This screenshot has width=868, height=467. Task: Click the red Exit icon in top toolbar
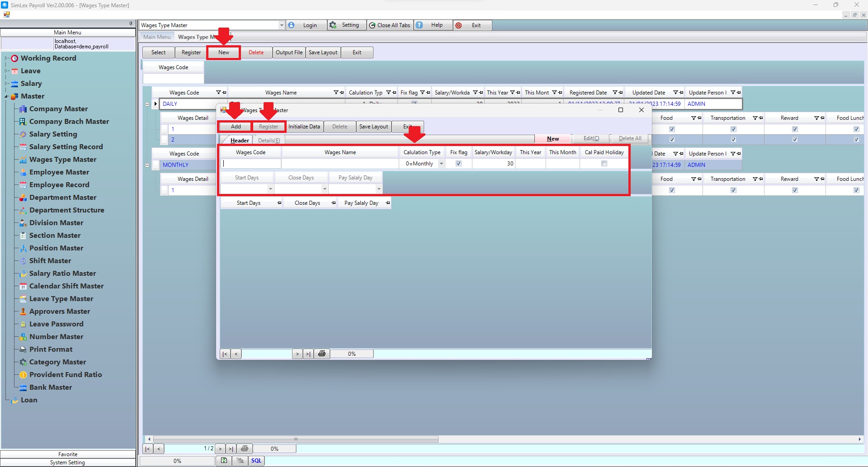[459, 25]
